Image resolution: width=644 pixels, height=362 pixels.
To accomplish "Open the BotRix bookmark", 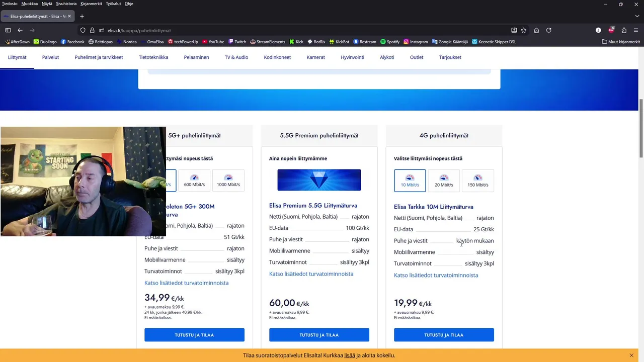I will tap(316, 42).
